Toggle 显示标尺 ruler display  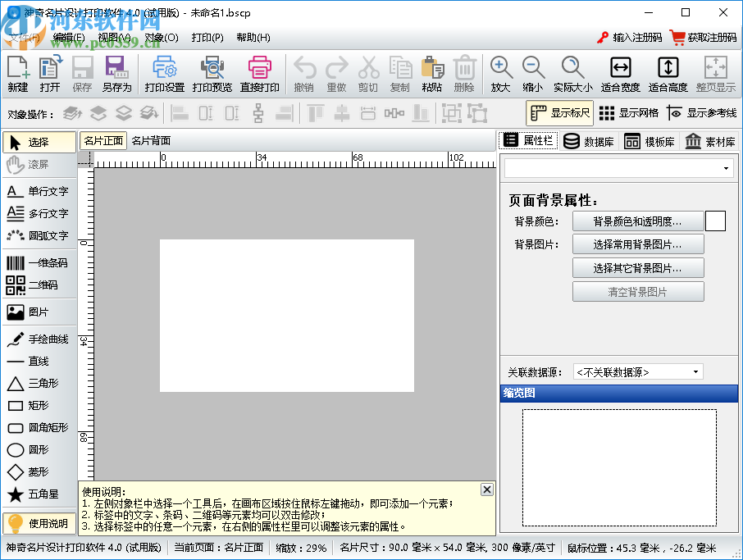coord(560,113)
